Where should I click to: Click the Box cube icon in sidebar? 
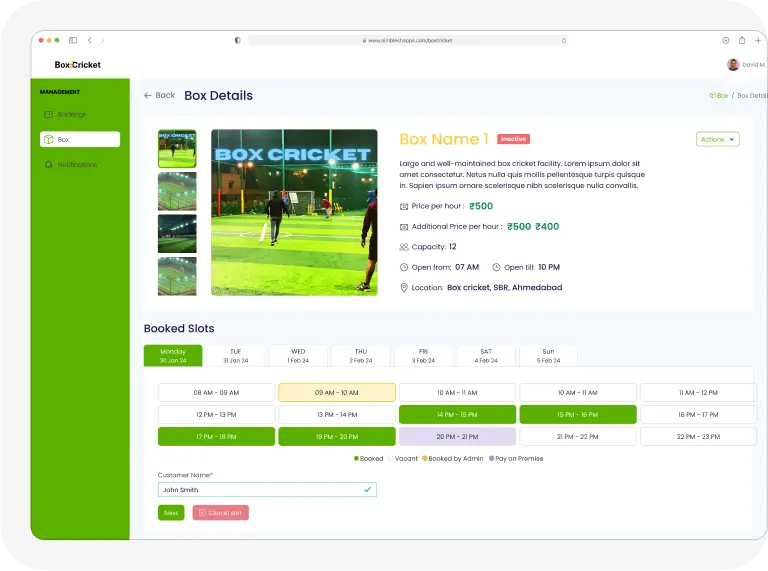(48, 140)
